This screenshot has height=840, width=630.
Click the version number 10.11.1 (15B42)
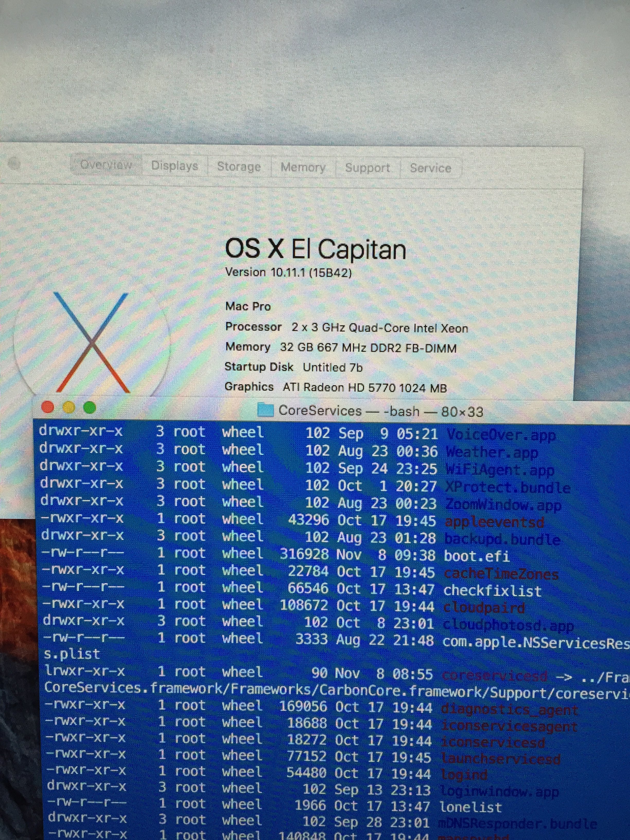(311, 273)
